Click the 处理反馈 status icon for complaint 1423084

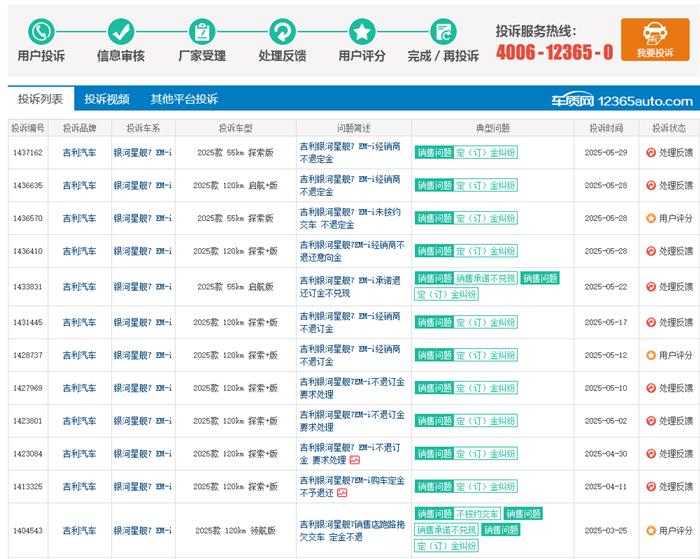651,454
